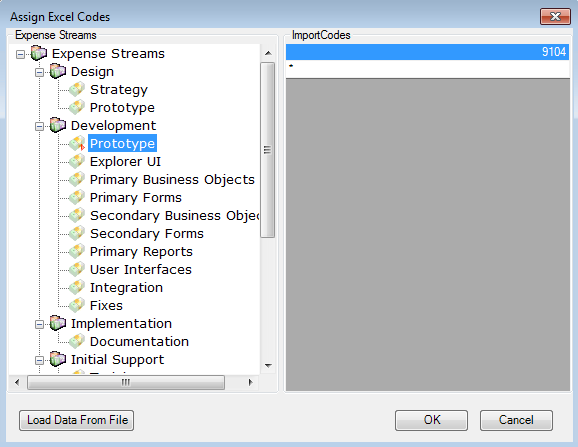Click the tree's vertical scrollbar down arrow
This screenshot has width=578, height=447.
[268, 366]
